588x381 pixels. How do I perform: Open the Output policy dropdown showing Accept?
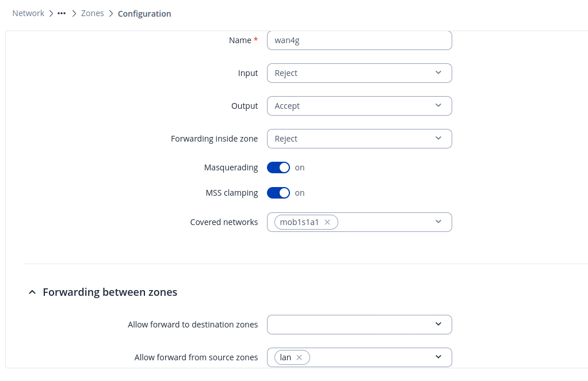pyautogui.click(x=351, y=106)
